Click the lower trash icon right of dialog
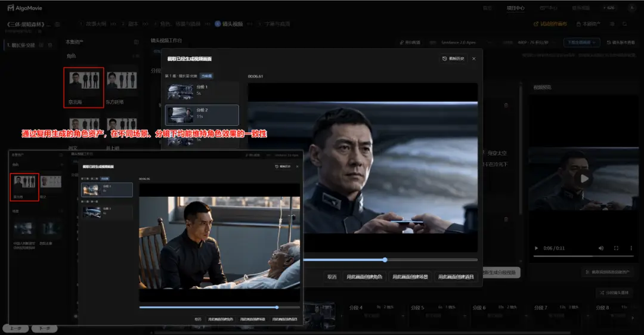This screenshot has height=335, width=644. pos(506,219)
